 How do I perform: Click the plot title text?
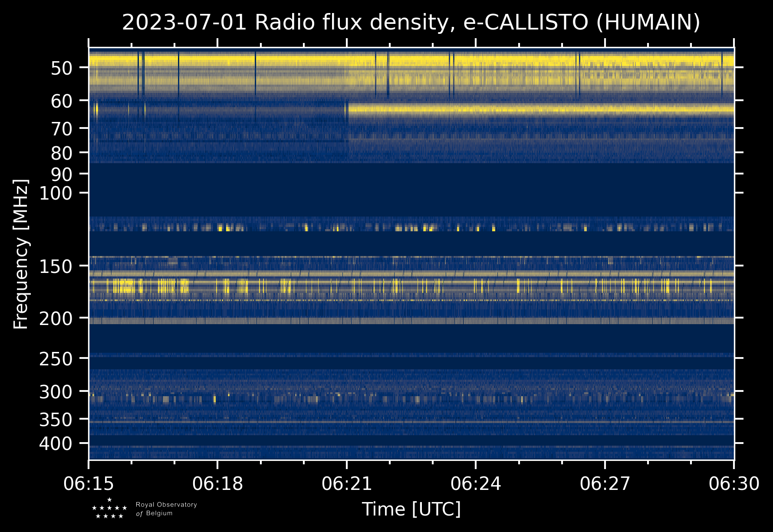411,23
